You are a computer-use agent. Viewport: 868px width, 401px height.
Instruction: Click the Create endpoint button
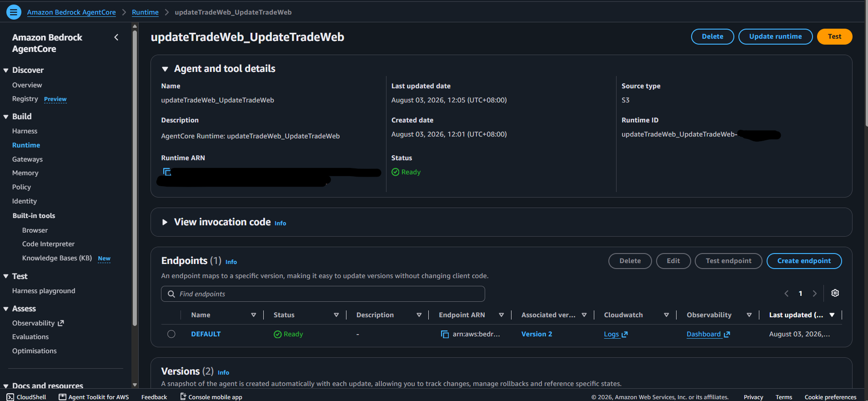pyautogui.click(x=804, y=261)
